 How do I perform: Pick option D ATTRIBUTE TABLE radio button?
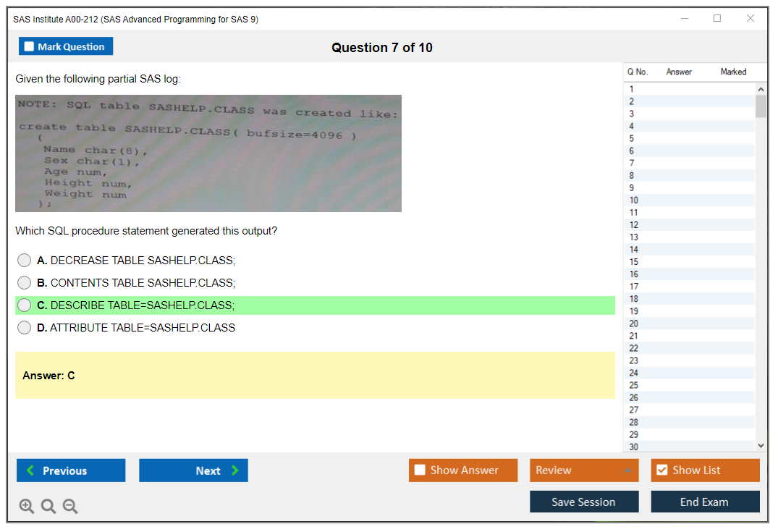coord(25,328)
